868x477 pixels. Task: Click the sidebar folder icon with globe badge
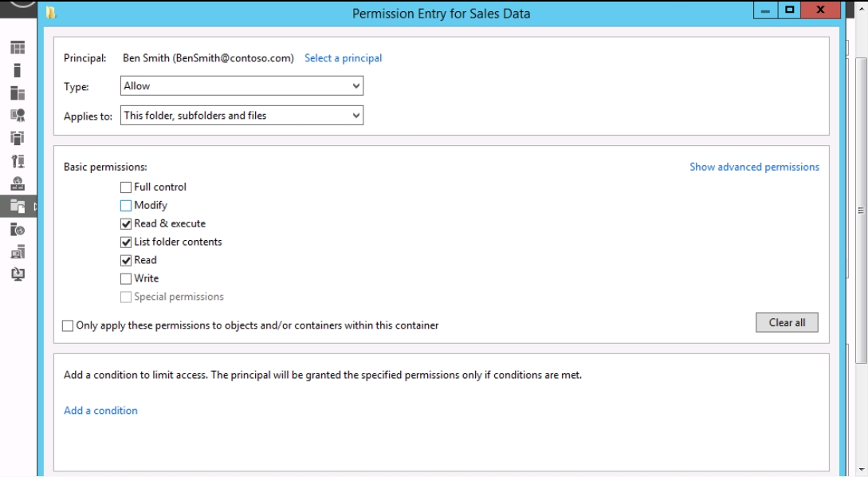click(17, 231)
